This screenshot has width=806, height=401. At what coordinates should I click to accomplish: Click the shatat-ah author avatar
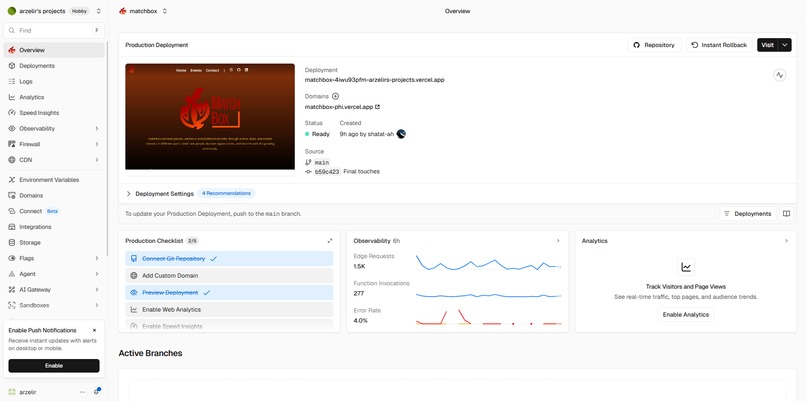point(401,134)
